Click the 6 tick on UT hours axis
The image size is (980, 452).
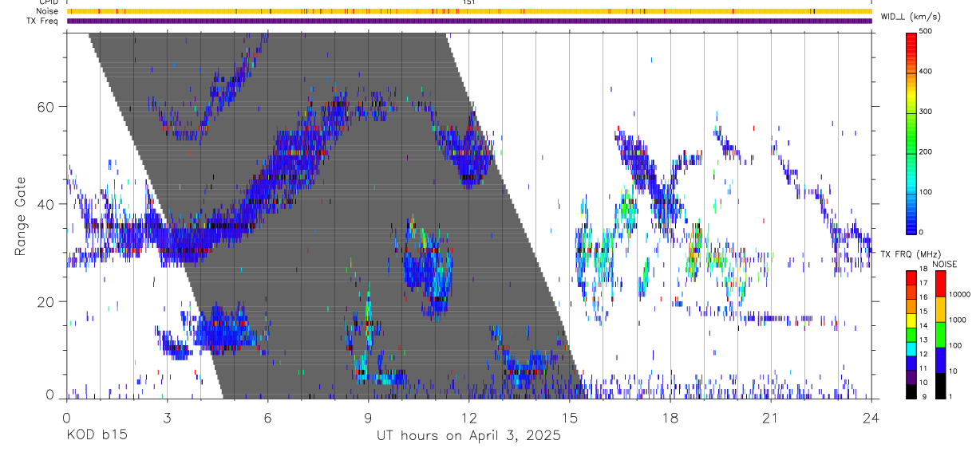267,418
